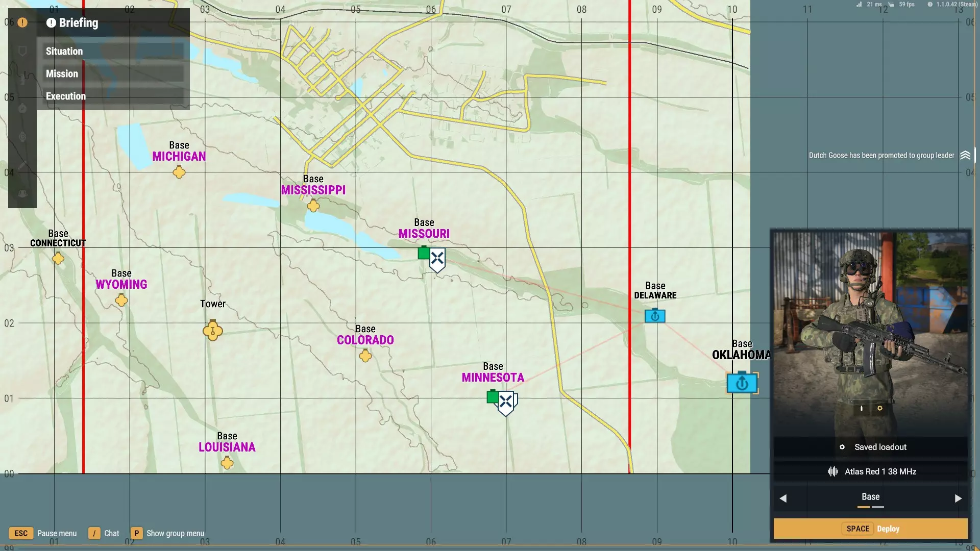
Task: Click the Base Missouri shield marker
Action: point(437,260)
